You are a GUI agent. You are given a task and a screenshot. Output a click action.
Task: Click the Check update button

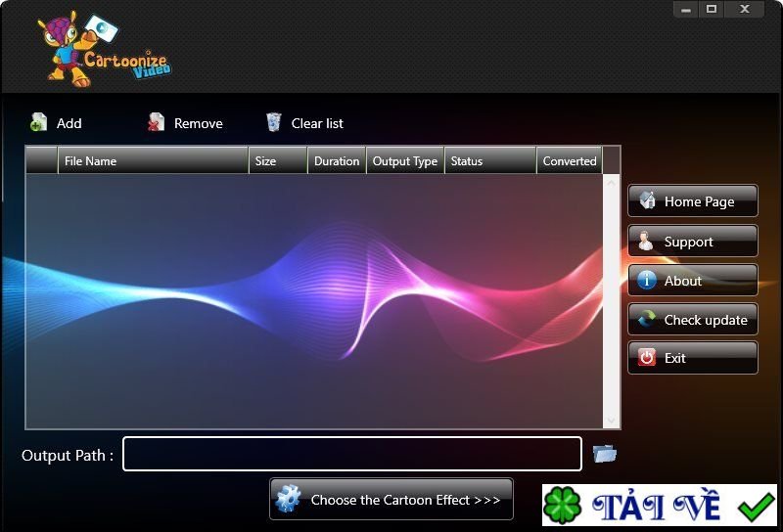tap(693, 320)
